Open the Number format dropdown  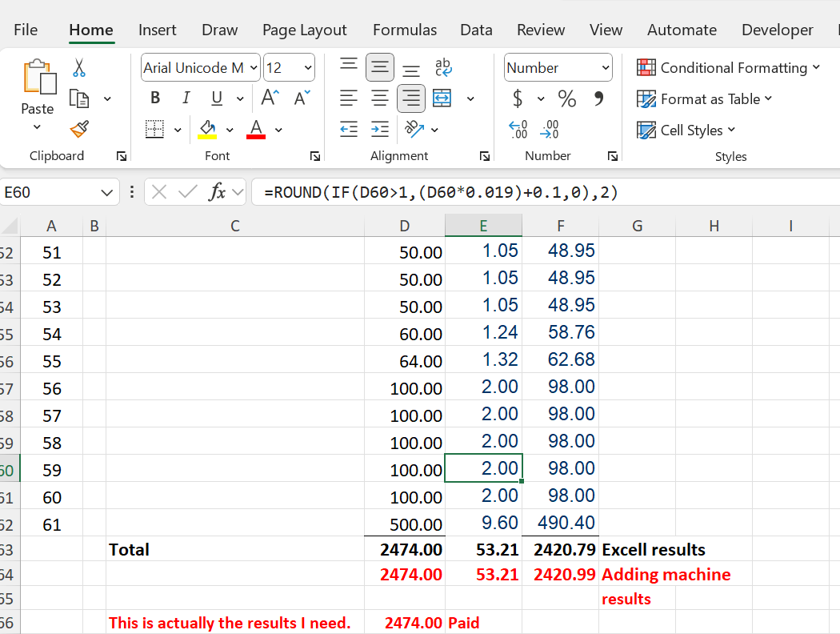click(558, 67)
